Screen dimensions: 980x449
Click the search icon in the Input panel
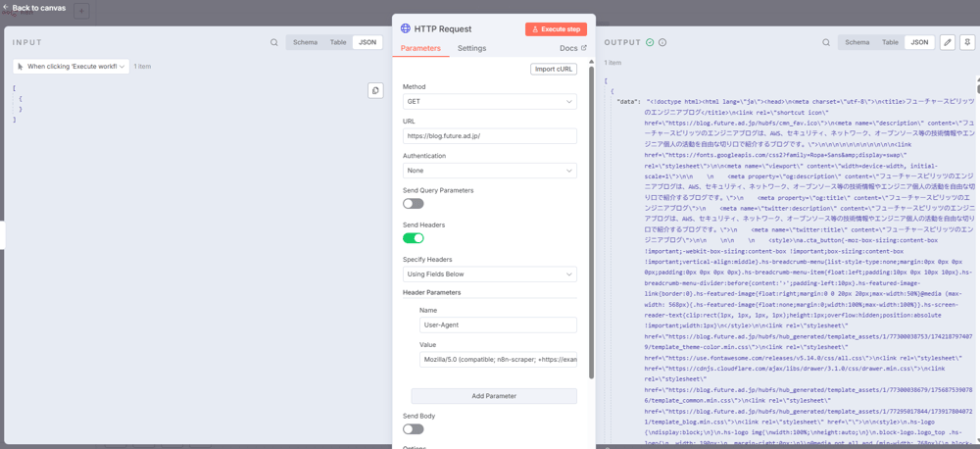(x=274, y=42)
